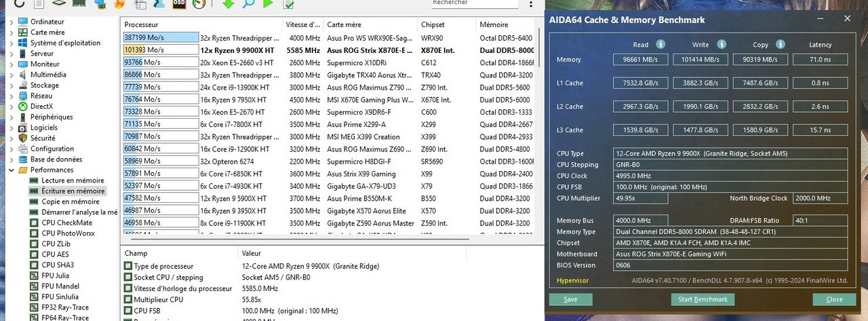
Task: Click the Refresh toolbar icon
Action: click(x=19, y=4)
